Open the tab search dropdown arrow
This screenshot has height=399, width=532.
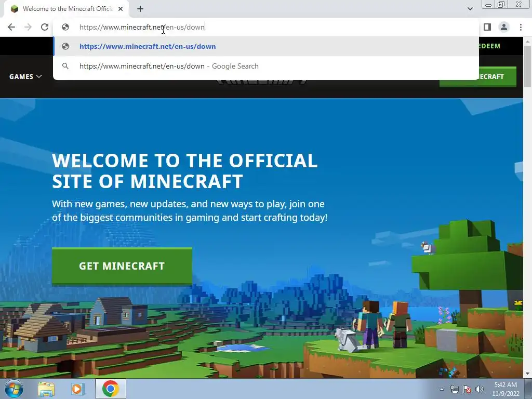point(470,9)
